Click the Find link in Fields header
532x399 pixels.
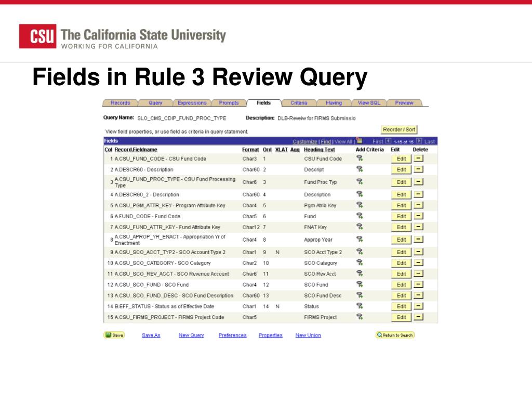(x=326, y=141)
